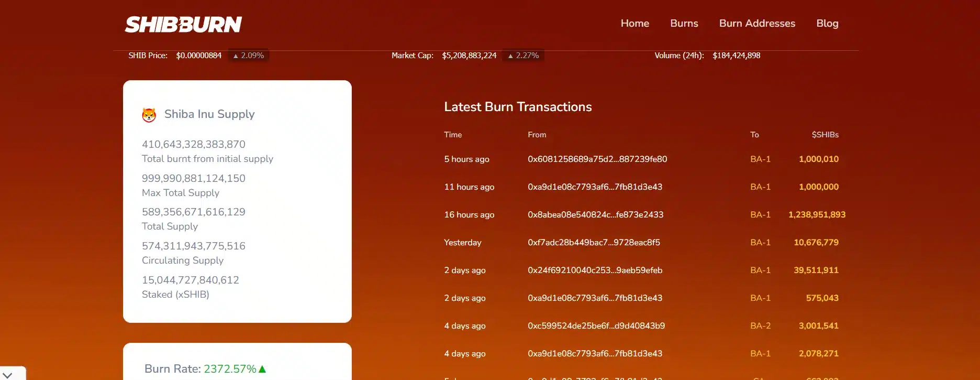Open address 0x8abea08e540824c...fe873e2433
Screen dimensions: 980x380
(595, 214)
